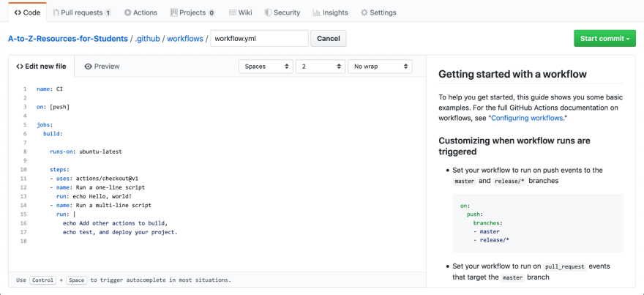The height and width of the screenshot is (295, 644).
Task: Open the Security tab
Action: click(282, 12)
